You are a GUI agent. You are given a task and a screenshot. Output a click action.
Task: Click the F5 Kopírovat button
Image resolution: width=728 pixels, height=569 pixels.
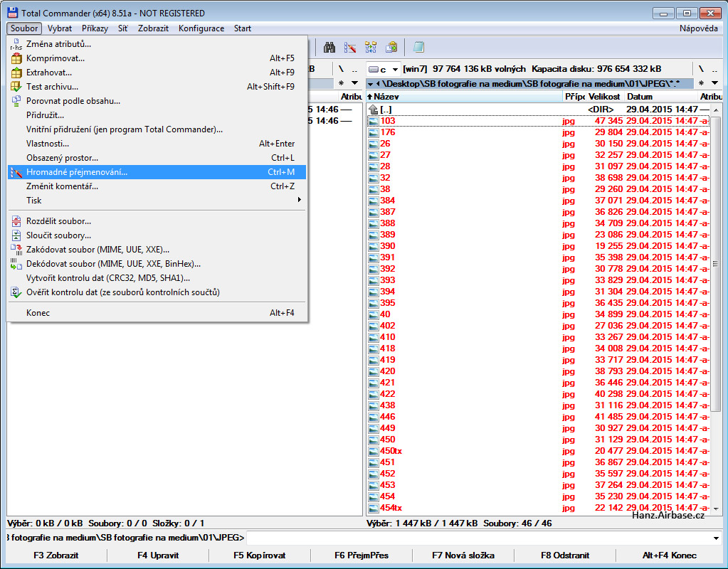click(260, 555)
